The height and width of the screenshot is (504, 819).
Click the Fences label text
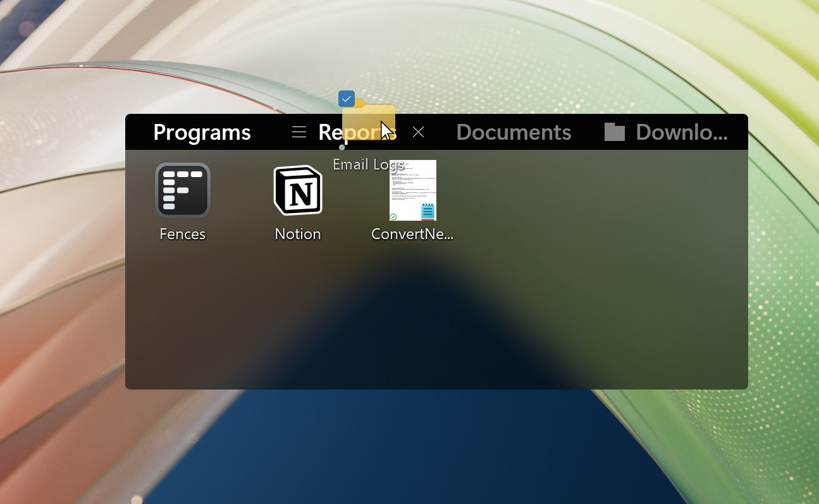point(183,234)
